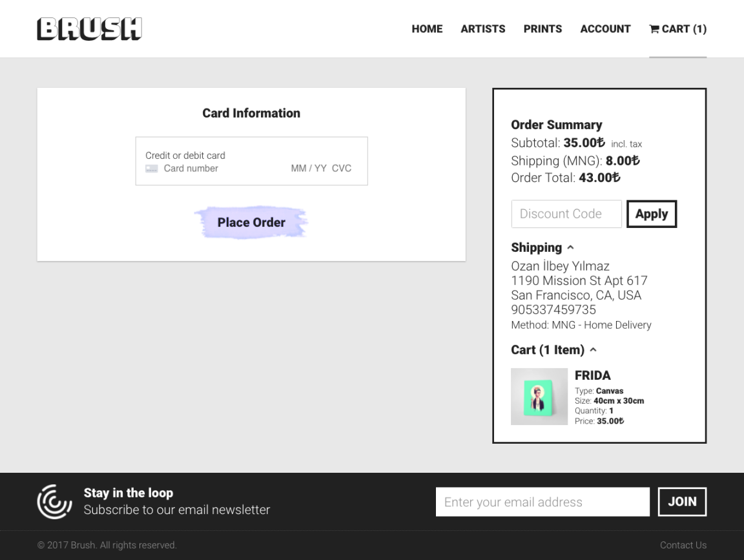Open the Prints page
744x560 pixels.
(x=542, y=29)
